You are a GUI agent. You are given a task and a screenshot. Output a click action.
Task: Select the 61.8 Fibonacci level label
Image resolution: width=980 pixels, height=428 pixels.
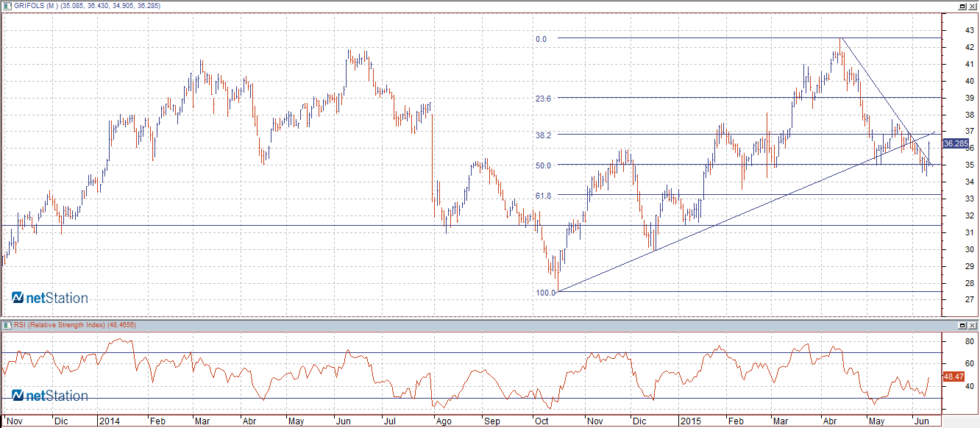(544, 196)
